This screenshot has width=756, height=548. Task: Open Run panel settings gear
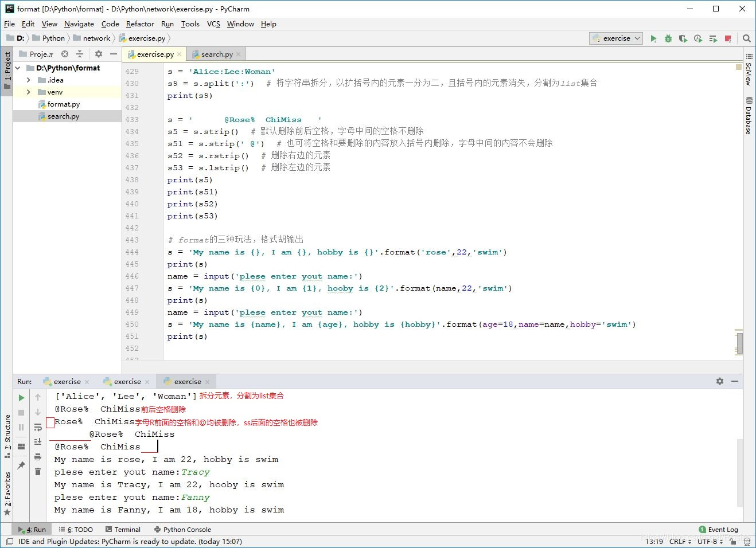tap(720, 381)
